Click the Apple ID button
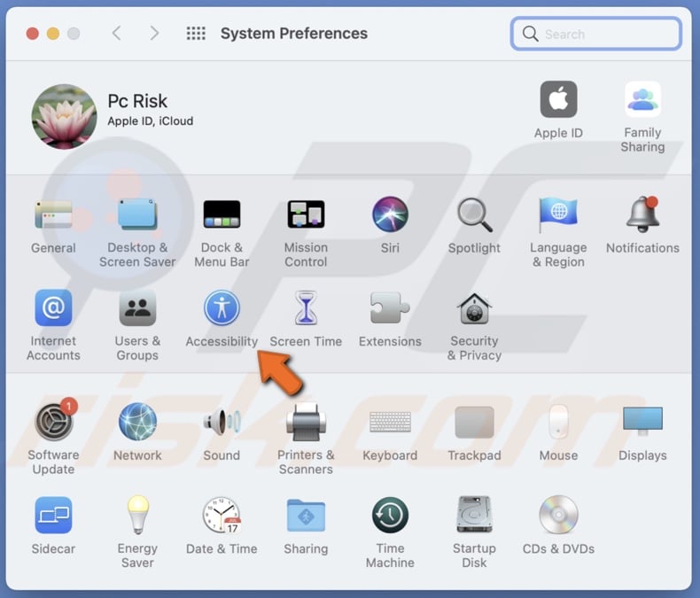This screenshot has width=700, height=598. 558,100
